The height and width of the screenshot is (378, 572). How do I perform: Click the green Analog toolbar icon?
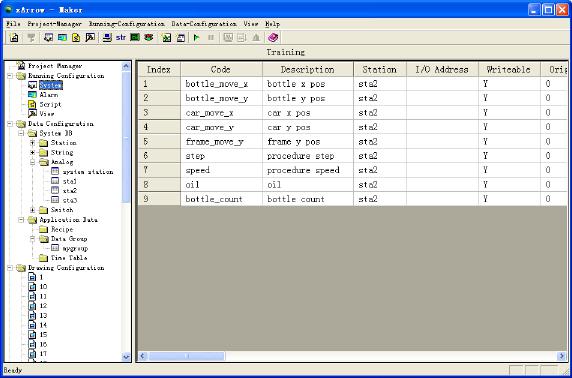point(135,38)
